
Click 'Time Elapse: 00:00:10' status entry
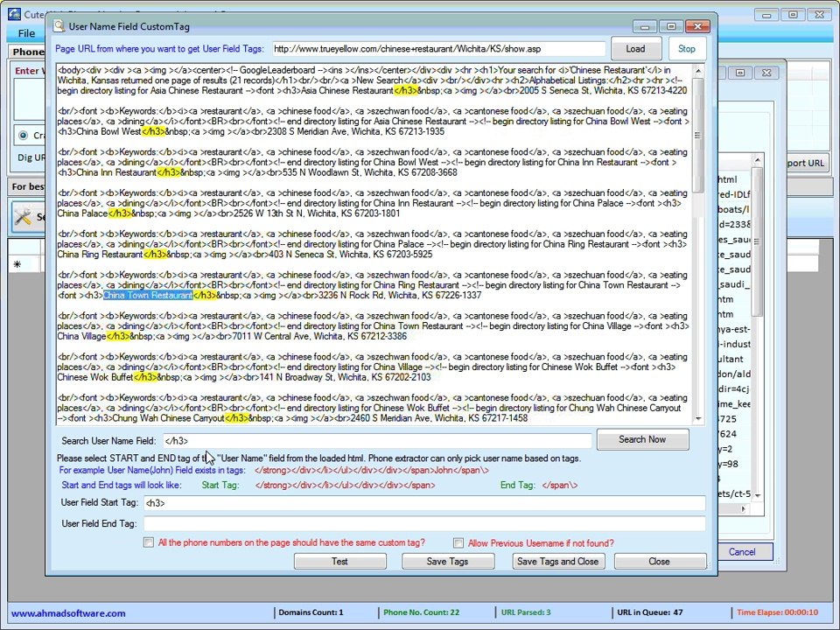coord(777,612)
